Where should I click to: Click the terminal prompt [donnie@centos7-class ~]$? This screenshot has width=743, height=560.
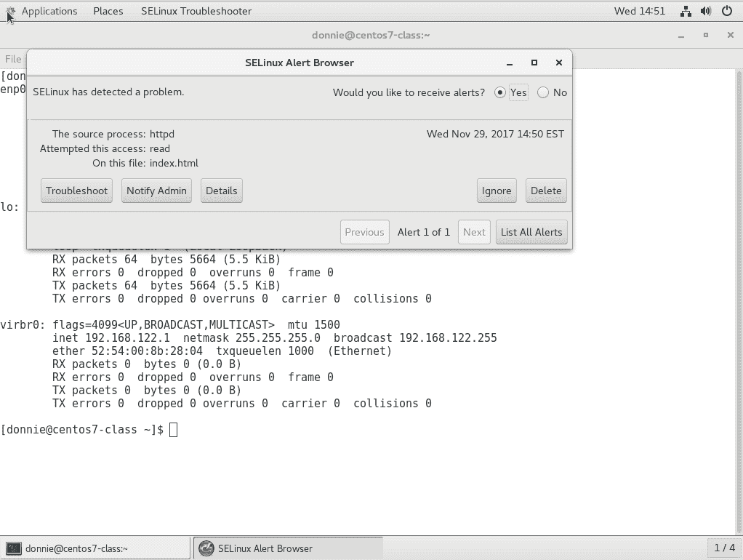[x=82, y=430]
